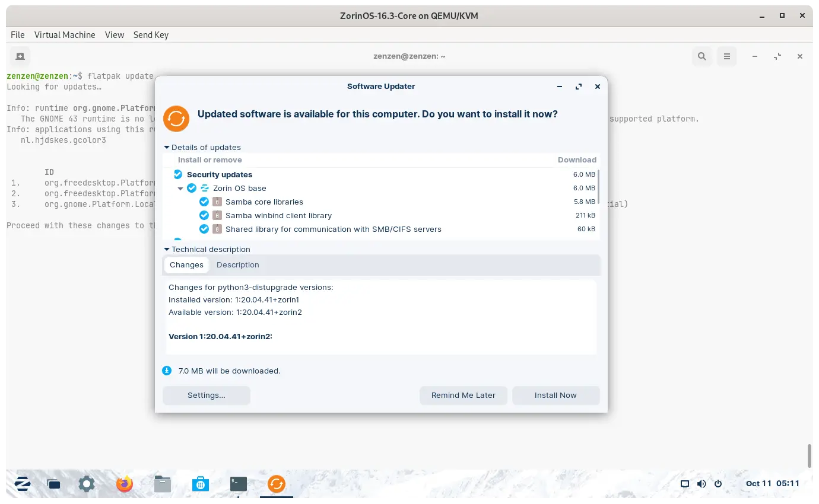
Task: Uncheck Samba core libraries
Action: [204, 202]
